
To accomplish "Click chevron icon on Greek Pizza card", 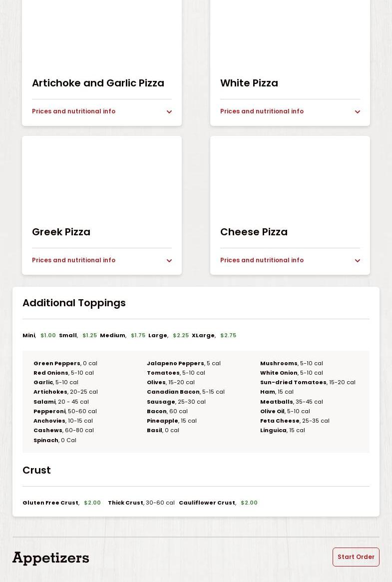I will pyautogui.click(x=169, y=261).
